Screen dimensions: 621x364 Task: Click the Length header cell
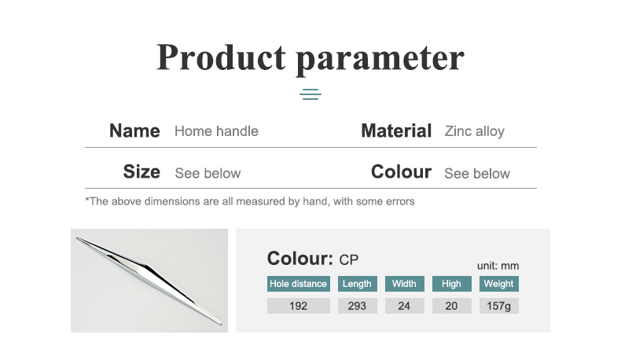pos(357,284)
